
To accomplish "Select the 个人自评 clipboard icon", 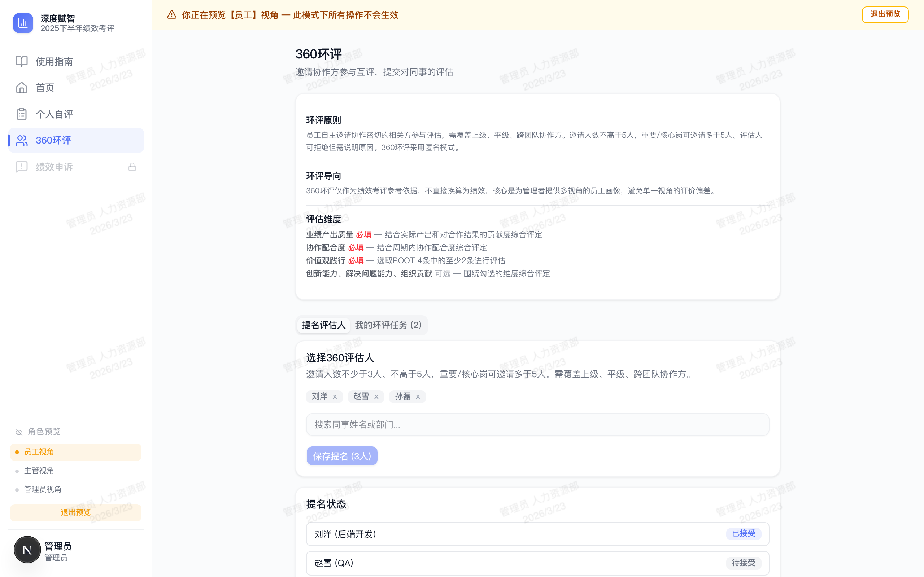I will pos(21,114).
